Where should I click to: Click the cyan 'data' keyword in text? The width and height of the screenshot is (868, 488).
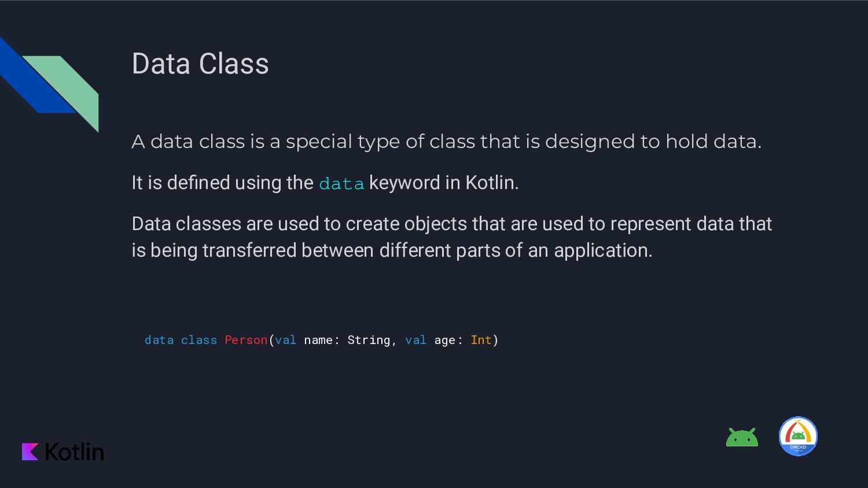pyautogui.click(x=341, y=183)
